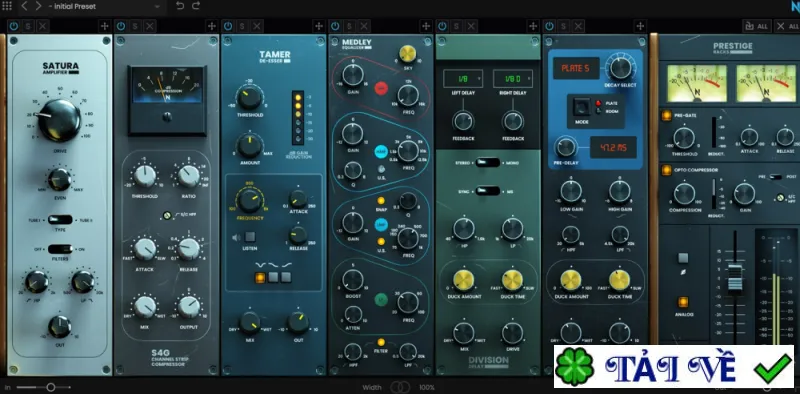Click the S4G THRESHOLD knob
The image size is (800, 394).
145,176
